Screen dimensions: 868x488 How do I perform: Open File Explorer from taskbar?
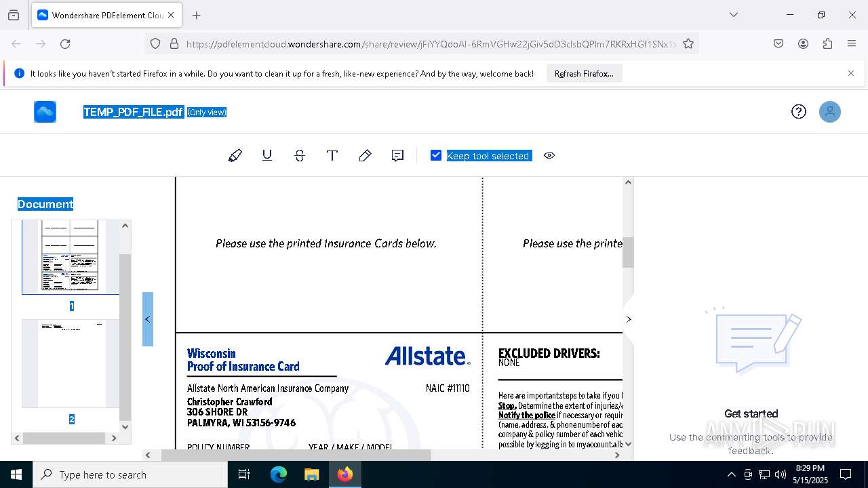(311, 474)
